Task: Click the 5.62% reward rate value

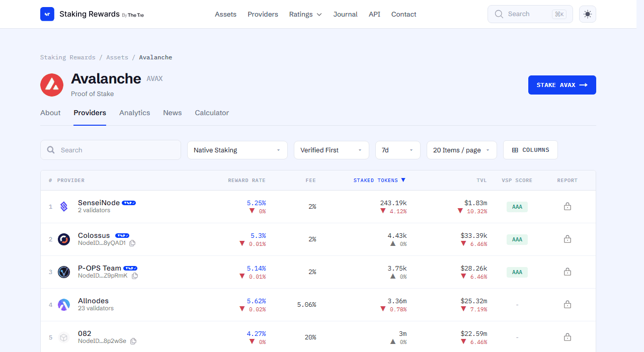Action: point(256,301)
